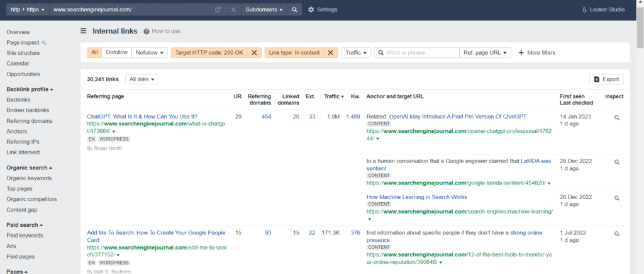Open the Nofollow dropdown
The width and height of the screenshot is (644, 274).
point(150,53)
